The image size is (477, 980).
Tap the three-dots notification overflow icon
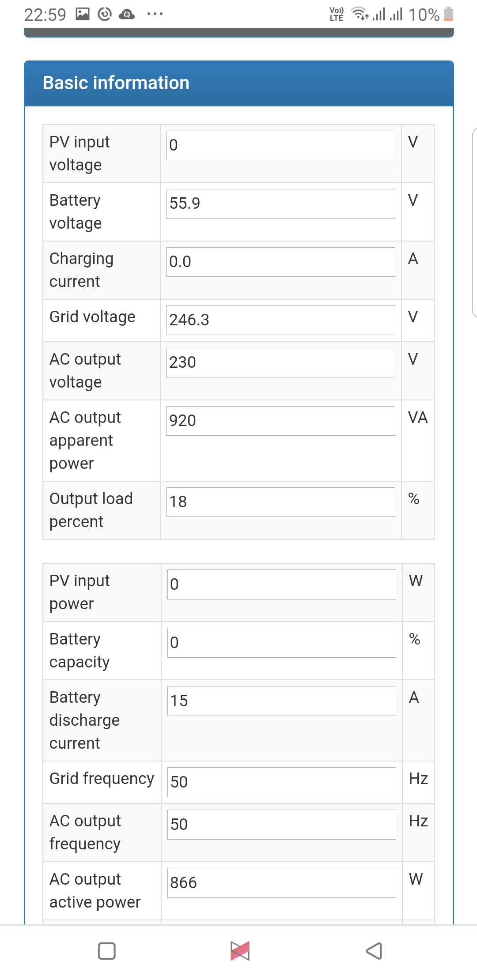[x=155, y=15]
